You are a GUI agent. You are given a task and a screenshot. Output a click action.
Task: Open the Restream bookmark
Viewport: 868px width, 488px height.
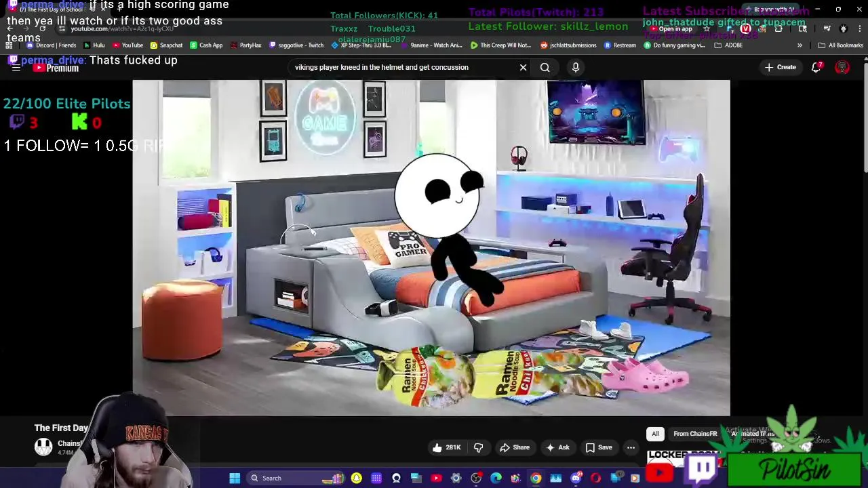[620, 45]
